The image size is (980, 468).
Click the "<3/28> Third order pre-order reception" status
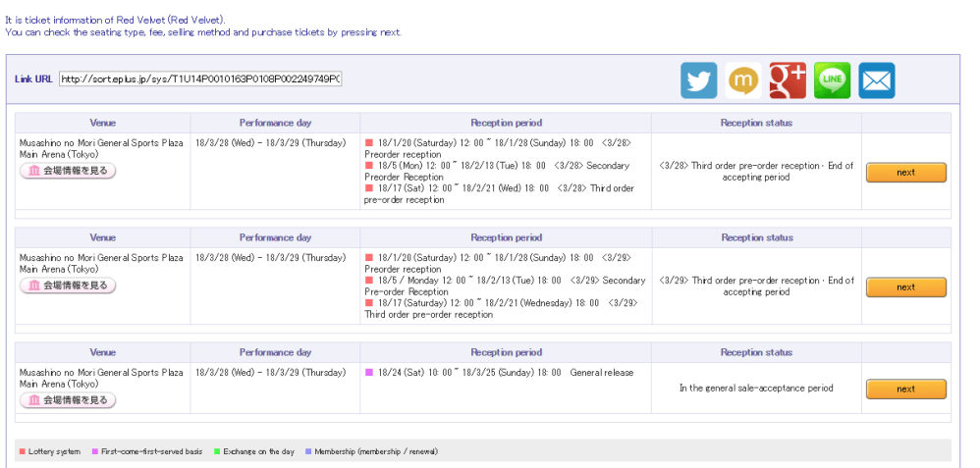(756, 171)
